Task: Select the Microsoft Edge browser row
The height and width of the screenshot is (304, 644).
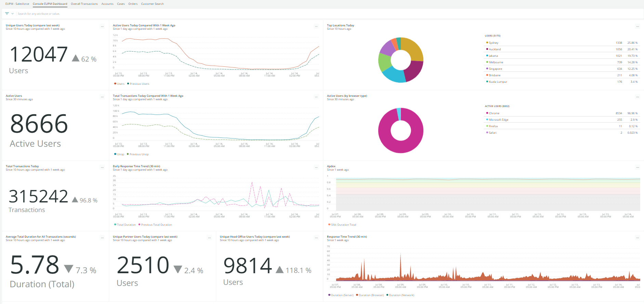Action: tap(562, 120)
